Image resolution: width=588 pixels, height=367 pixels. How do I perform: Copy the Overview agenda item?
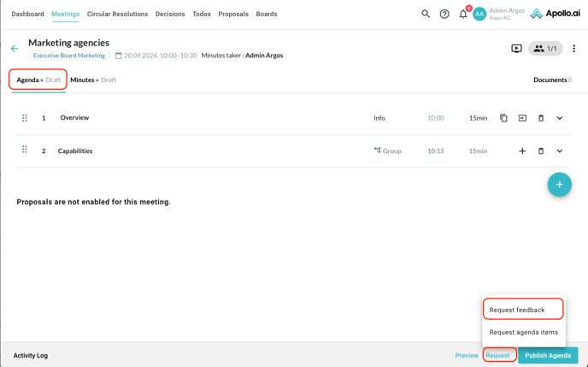pos(503,118)
